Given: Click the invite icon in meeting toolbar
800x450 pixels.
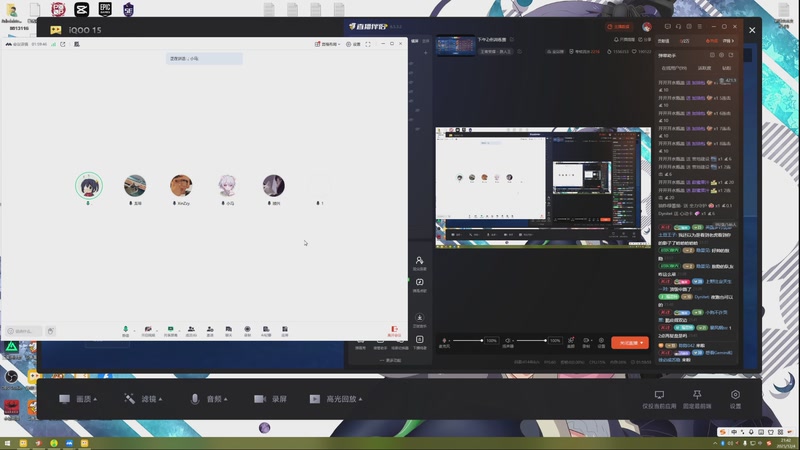Looking at the screenshot, I should 210,331.
